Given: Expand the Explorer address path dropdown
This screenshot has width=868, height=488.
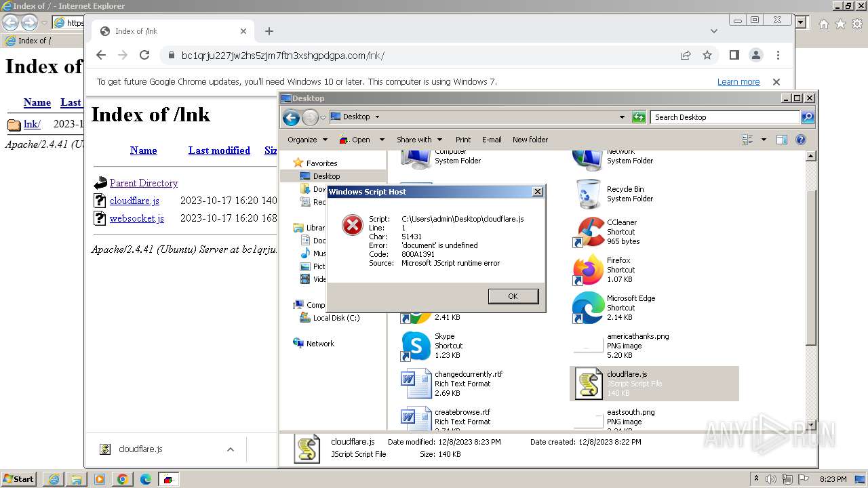Looking at the screenshot, I should tap(622, 117).
